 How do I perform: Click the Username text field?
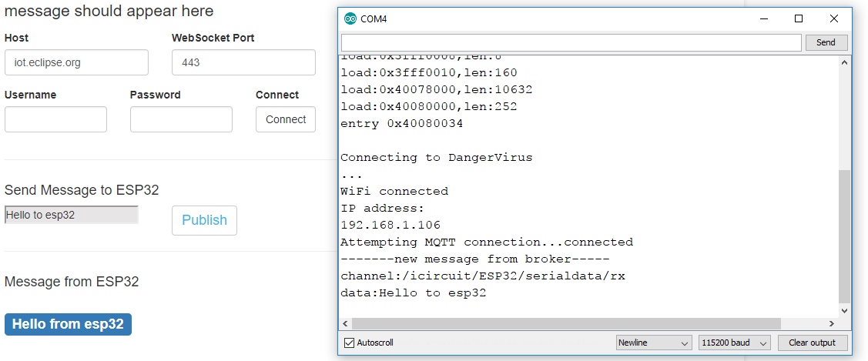[55, 119]
